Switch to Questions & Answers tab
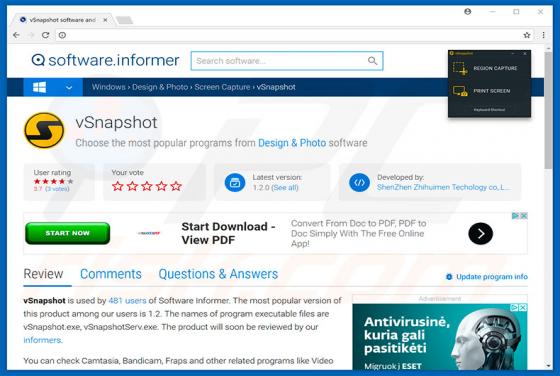 tap(218, 274)
